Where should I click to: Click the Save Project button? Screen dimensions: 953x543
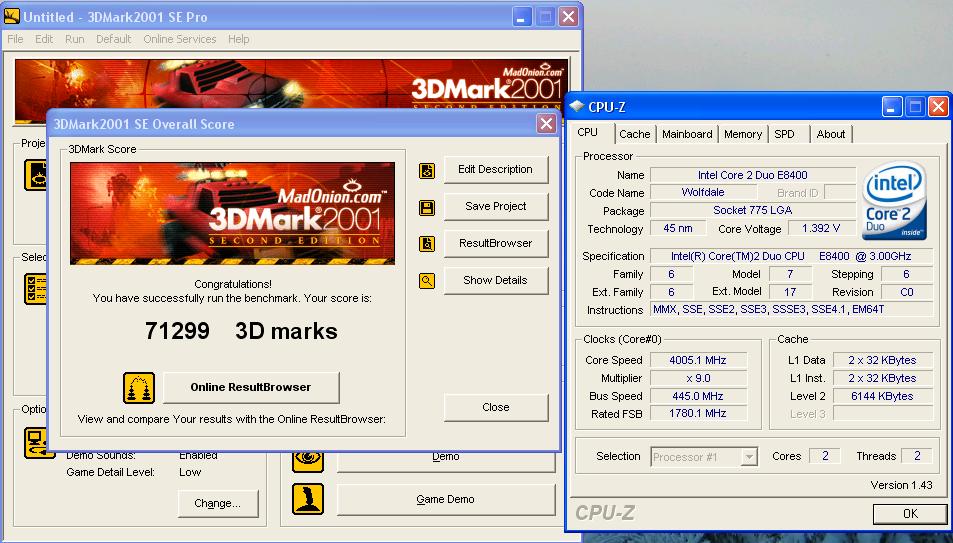(x=495, y=207)
